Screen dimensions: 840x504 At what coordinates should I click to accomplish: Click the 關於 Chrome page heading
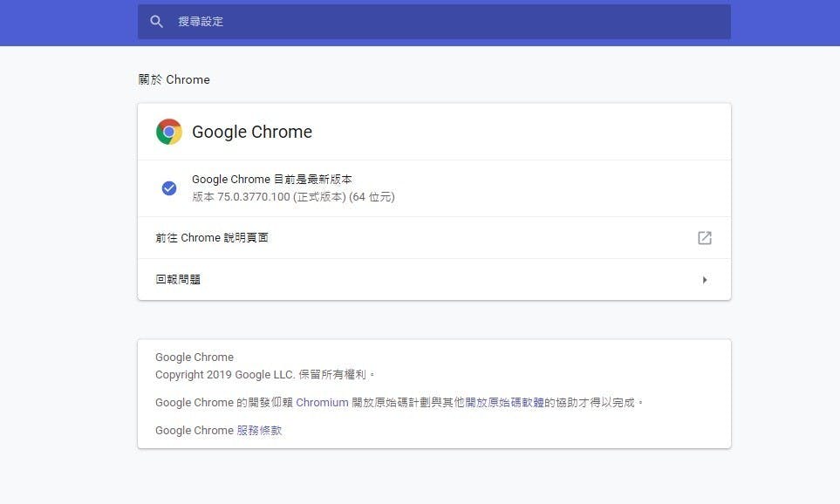click(x=174, y=79)
